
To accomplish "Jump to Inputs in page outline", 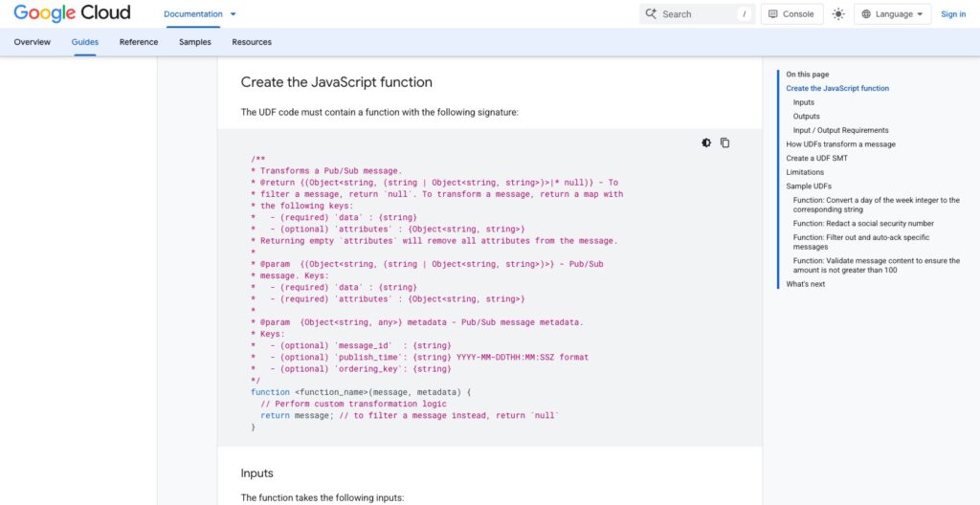I will pyautogui.click(x=804, y=102).
